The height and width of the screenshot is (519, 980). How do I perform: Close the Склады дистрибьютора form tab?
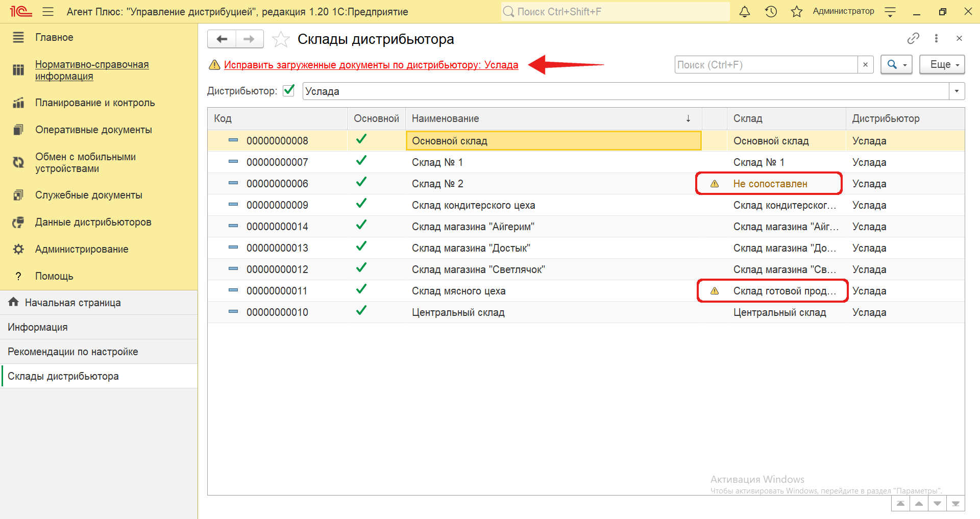tap(959, 38)
